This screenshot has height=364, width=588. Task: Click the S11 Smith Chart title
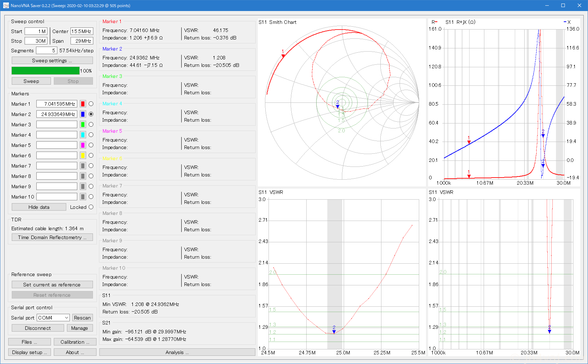[x=277, y=22]
